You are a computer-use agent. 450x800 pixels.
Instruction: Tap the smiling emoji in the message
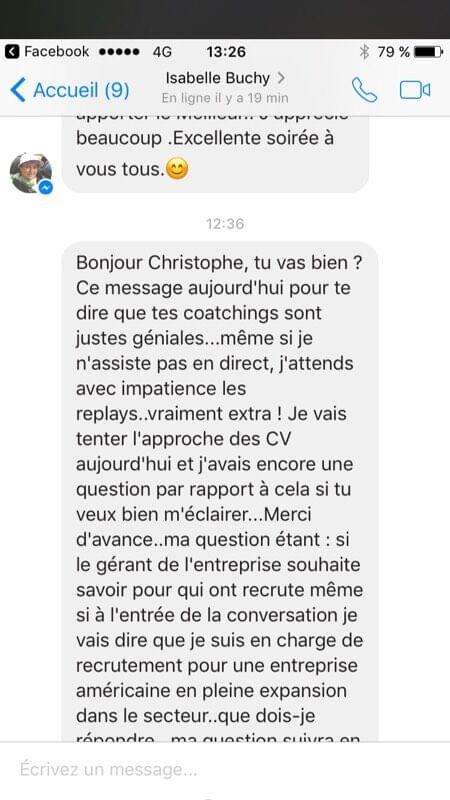pyautogui.click(x=177, y=169)
